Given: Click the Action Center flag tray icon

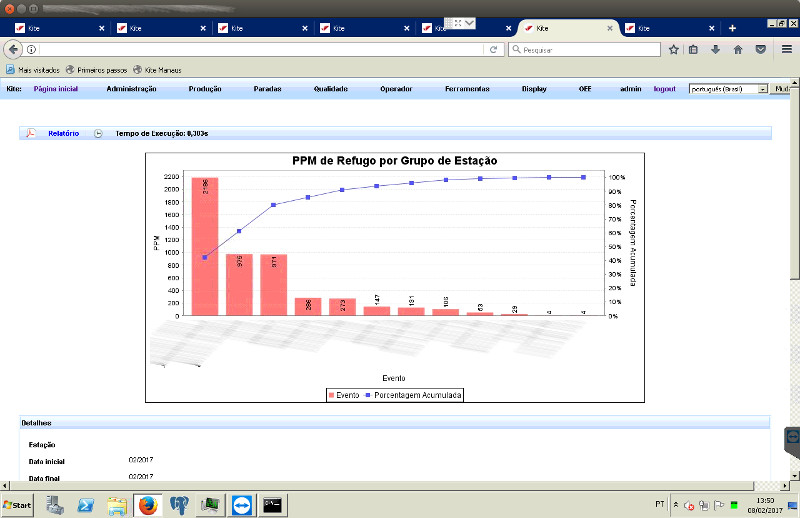Looking at the screenshot, I should 719,505.
